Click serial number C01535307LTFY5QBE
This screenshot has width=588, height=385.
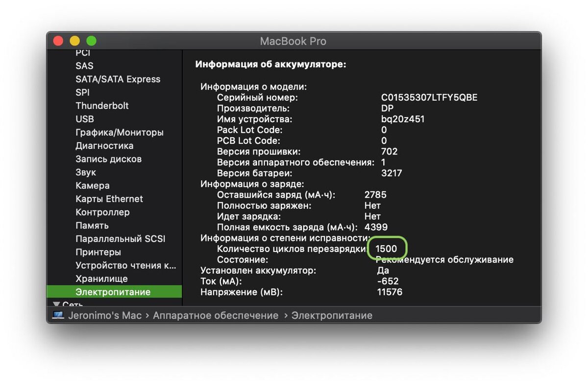point(429,98)
